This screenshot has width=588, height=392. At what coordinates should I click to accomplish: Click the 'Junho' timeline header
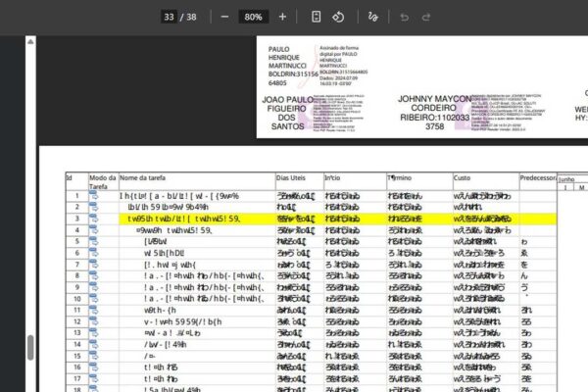tap(566, 179)
